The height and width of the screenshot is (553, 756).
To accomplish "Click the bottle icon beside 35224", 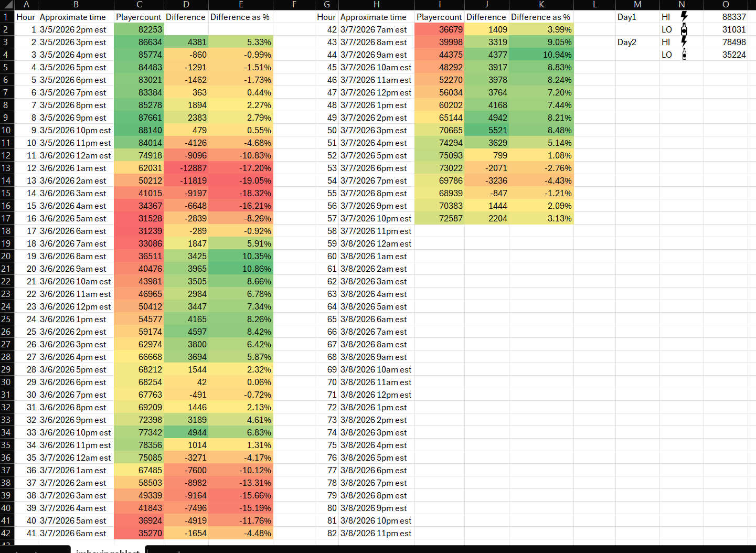I will coord(684,55).
